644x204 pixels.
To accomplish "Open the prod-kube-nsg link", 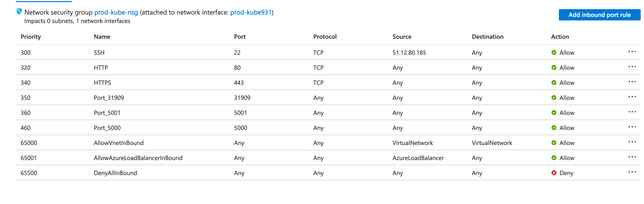I will [x=116, y=12].
